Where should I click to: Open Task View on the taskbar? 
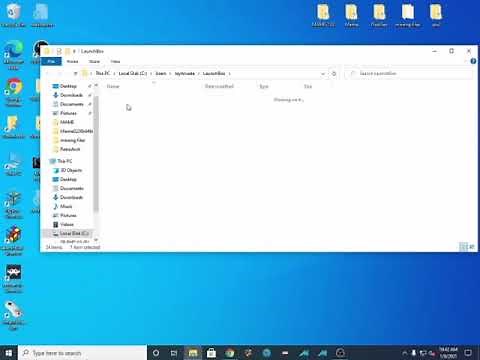pos(174,353)
